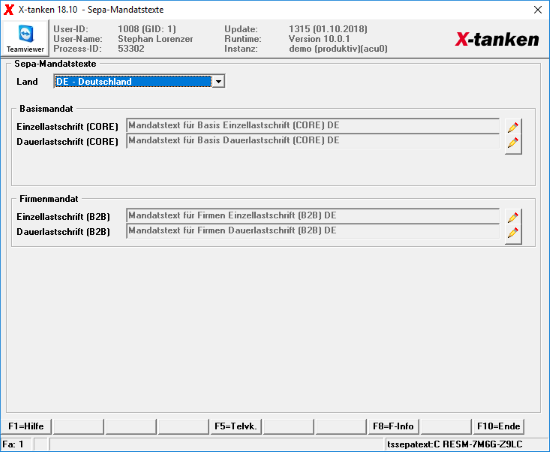Click the Dauerlastschrift (CORE) text field
Viewport: 550px width, 452px height.
313,141
